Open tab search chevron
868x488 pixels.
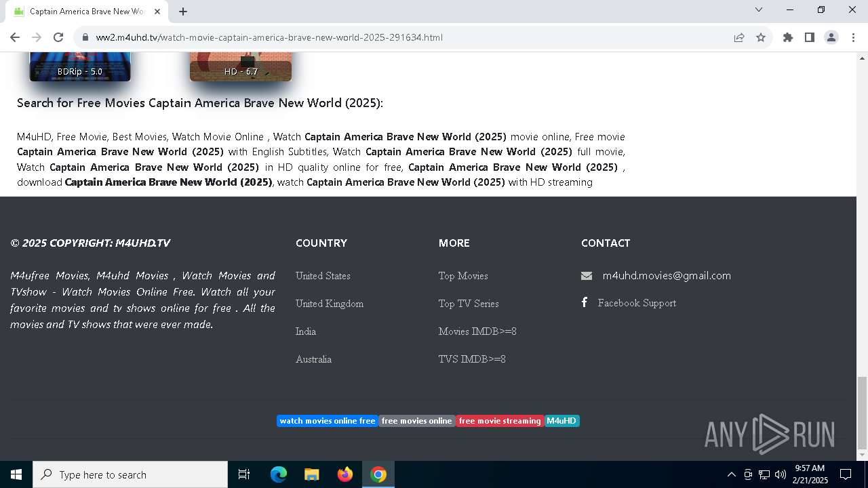click(759, 9)
